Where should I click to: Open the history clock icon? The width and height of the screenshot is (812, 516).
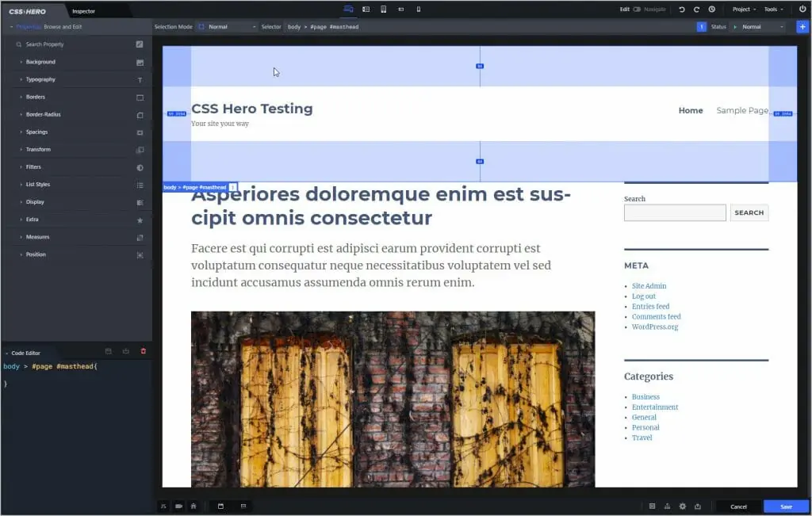click(712, 10)
